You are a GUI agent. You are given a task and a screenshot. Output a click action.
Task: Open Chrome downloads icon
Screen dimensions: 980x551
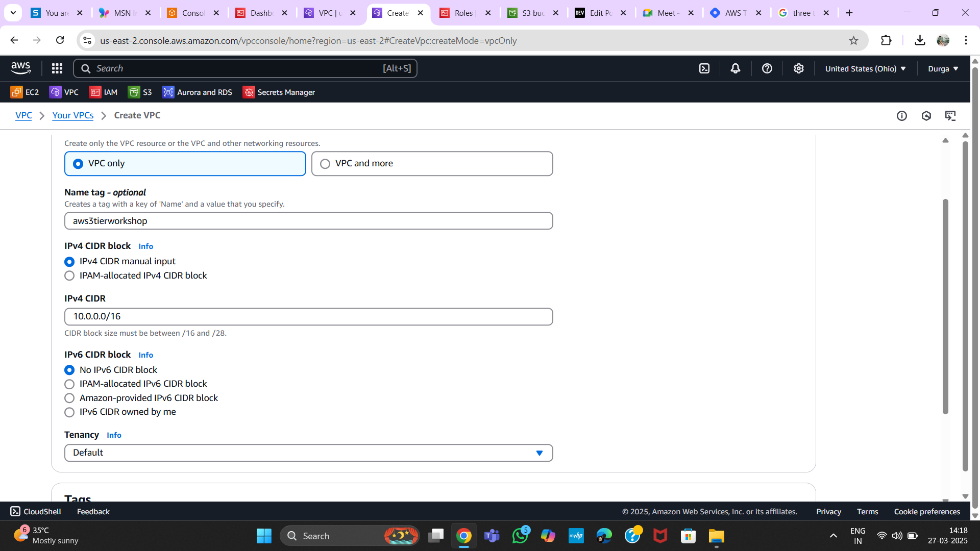tap(920, 40)
